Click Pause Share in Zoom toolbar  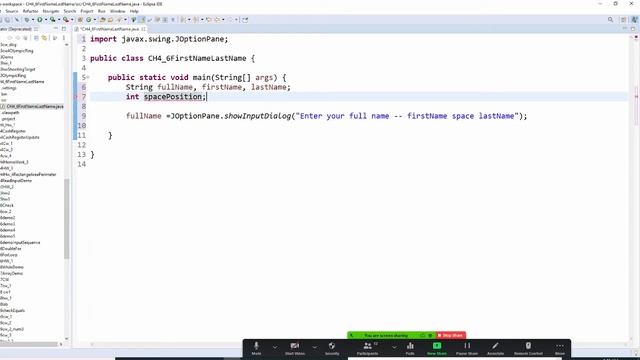[x=467, y=348]
